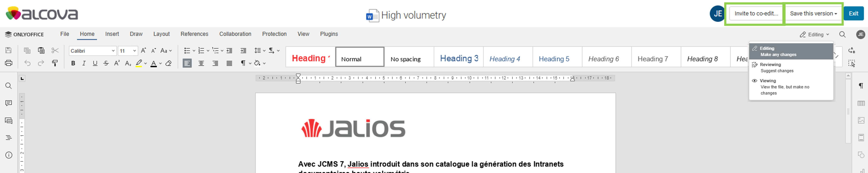The width and height of the screenshot is (868, 173).
Task: Open the Headings navigation panel
Action: [9, 138]
